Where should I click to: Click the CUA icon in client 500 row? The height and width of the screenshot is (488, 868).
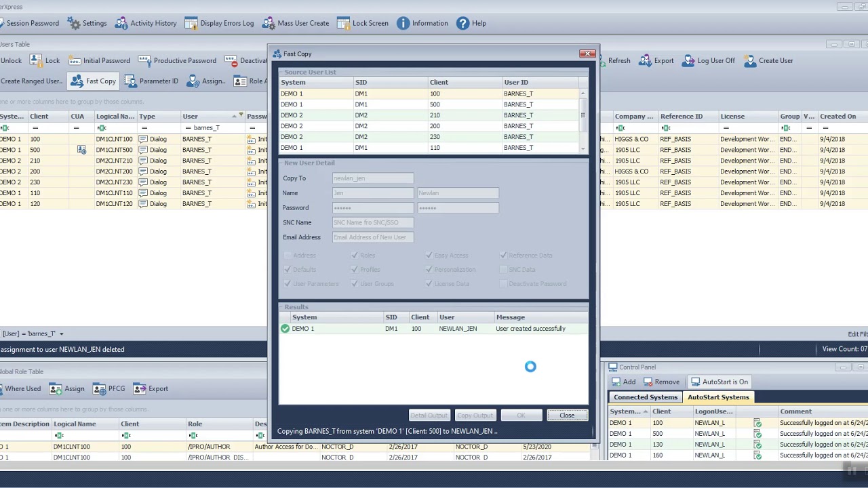(x=82, y=150)
